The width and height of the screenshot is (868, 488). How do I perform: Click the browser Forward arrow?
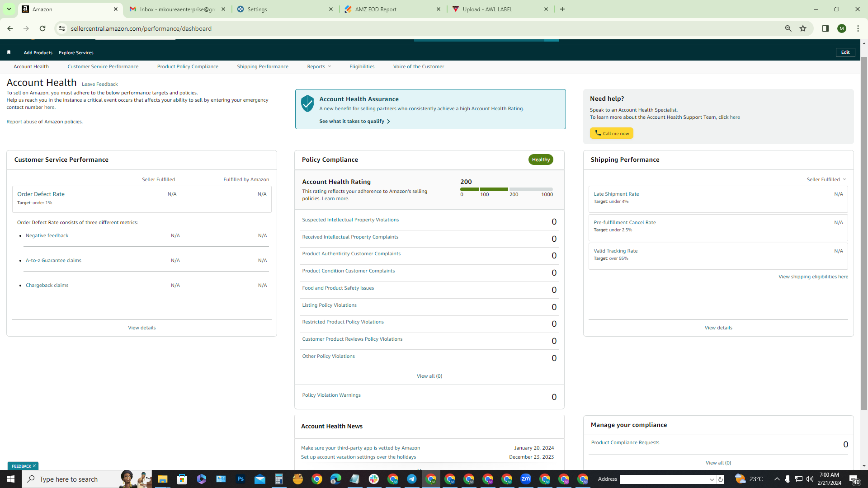[26, 28]
